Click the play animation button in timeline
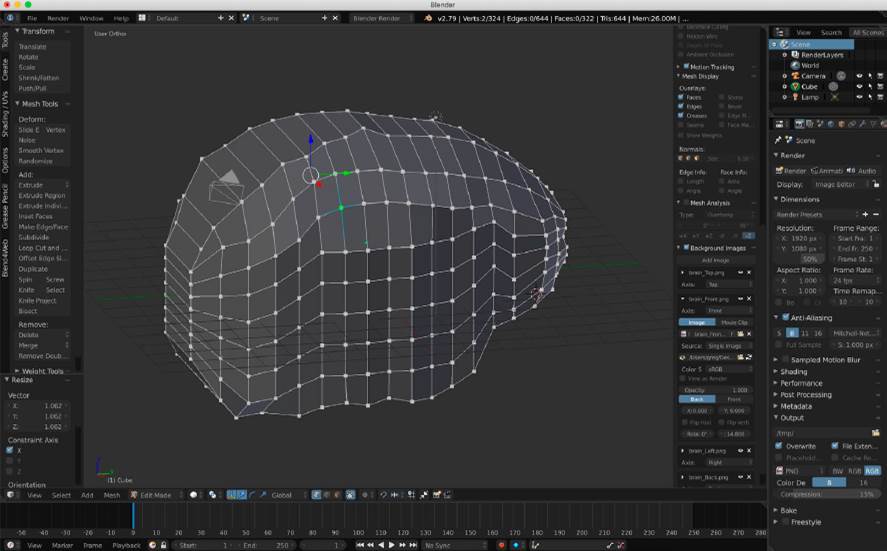887x551 pixels. click(392, 545)
